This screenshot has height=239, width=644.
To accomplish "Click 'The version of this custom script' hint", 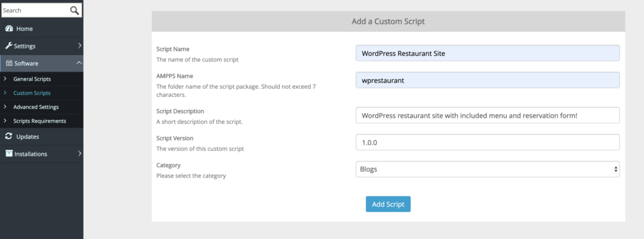I will coord(200,148).
